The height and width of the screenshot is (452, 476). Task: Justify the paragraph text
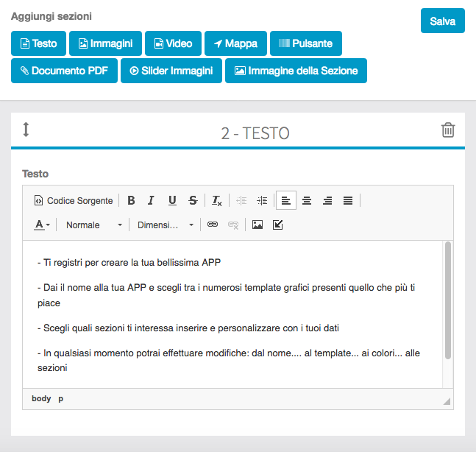pyautogui.click(x=348, y=200)
